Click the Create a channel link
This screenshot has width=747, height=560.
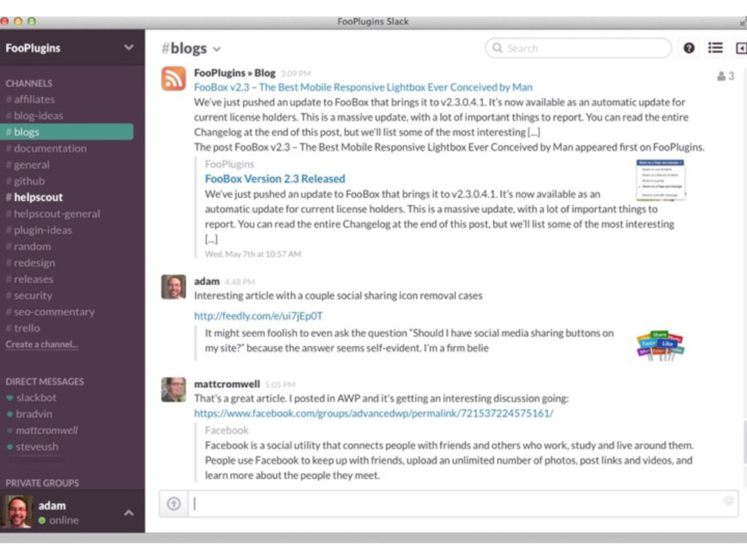pos(42,344)
